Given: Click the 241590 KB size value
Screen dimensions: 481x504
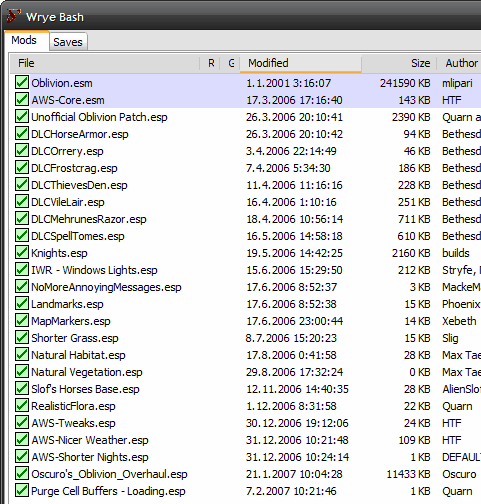Looking at the screenshot, I should (x=405, y=83).
